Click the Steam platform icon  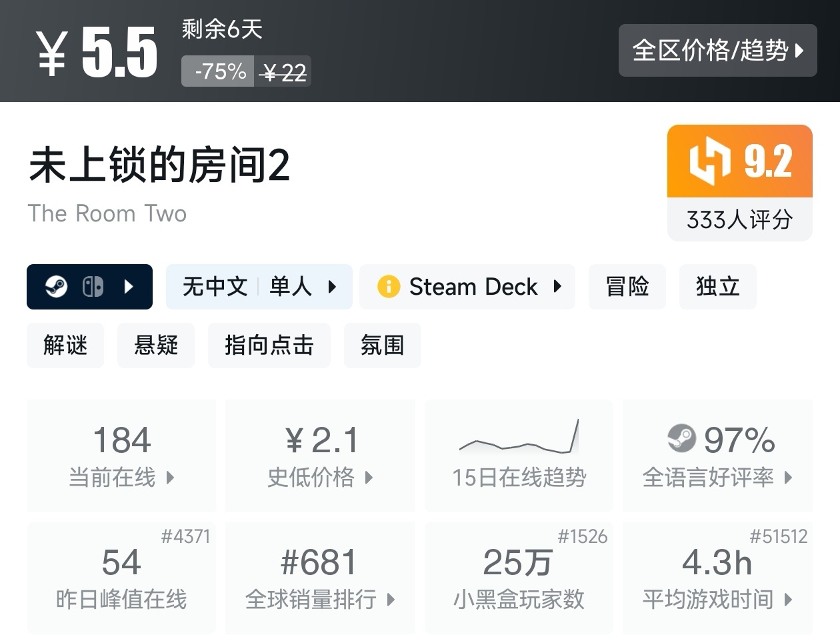[x=56, y=287]
